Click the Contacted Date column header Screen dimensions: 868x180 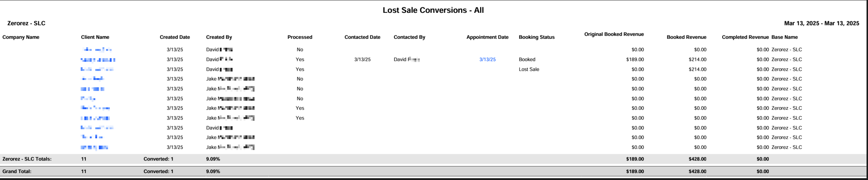[x=362, y=37]
